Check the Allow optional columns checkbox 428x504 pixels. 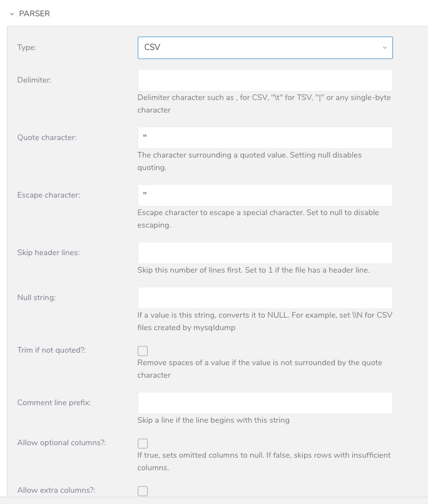(143, 443)
